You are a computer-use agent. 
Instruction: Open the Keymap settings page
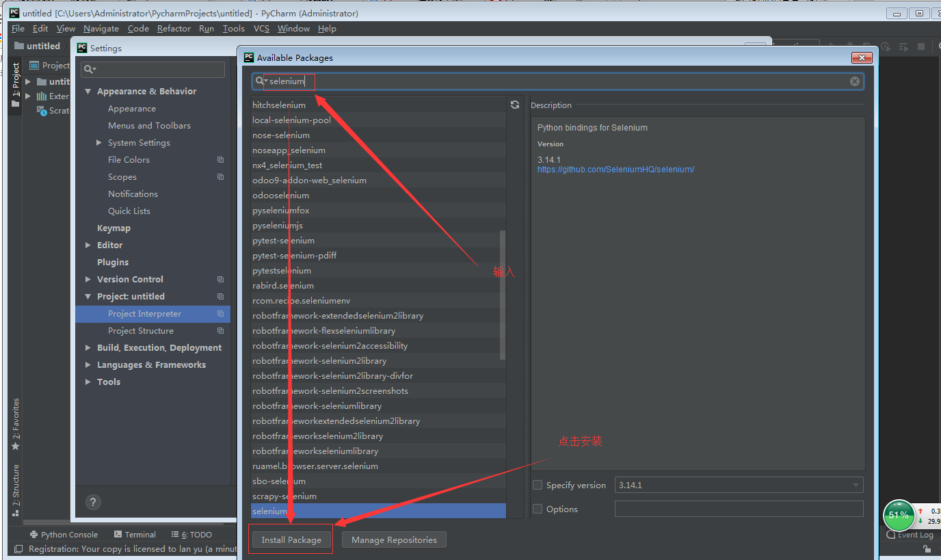tap(114, 228)
